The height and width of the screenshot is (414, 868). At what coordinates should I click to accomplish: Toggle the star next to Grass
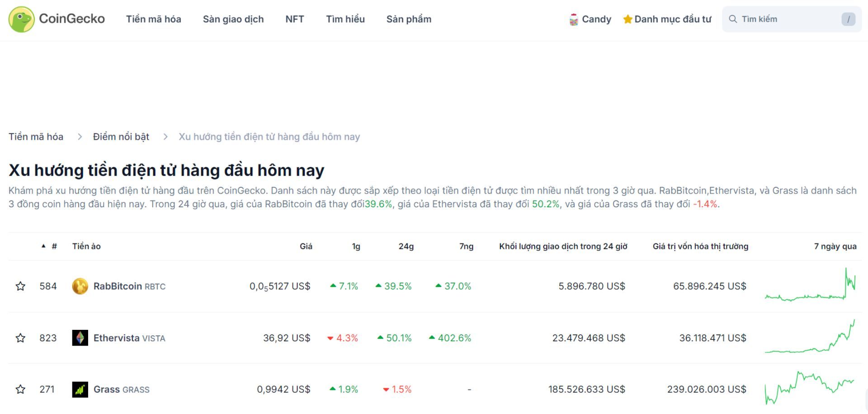(20, 389)
